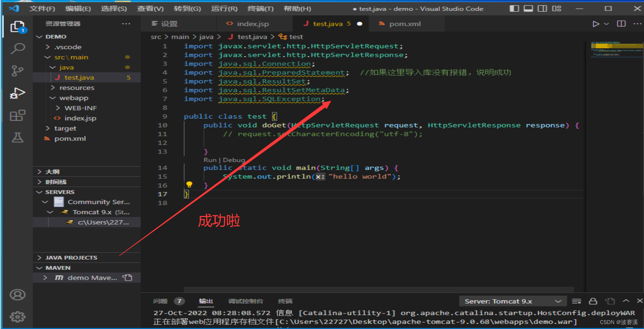Open editor More Actions ellipsis
Image resolution: width=644 pixels, height=329 pixels.
(637, 24)
